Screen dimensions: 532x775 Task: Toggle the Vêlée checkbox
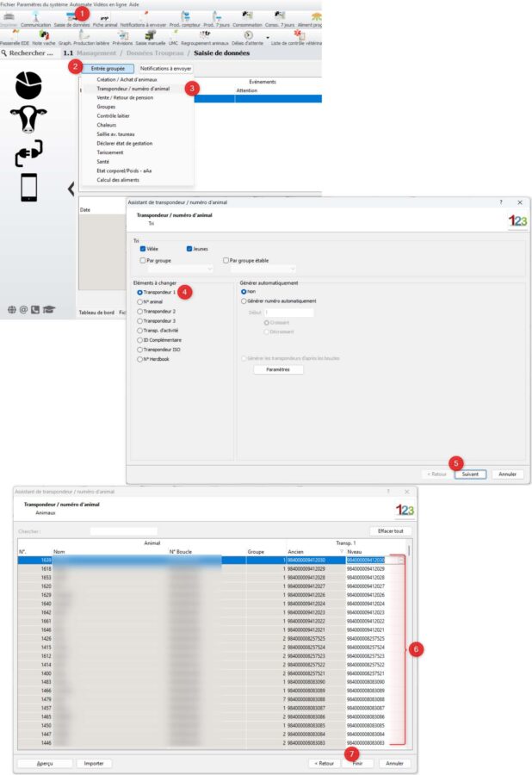(x=143, y=248)
